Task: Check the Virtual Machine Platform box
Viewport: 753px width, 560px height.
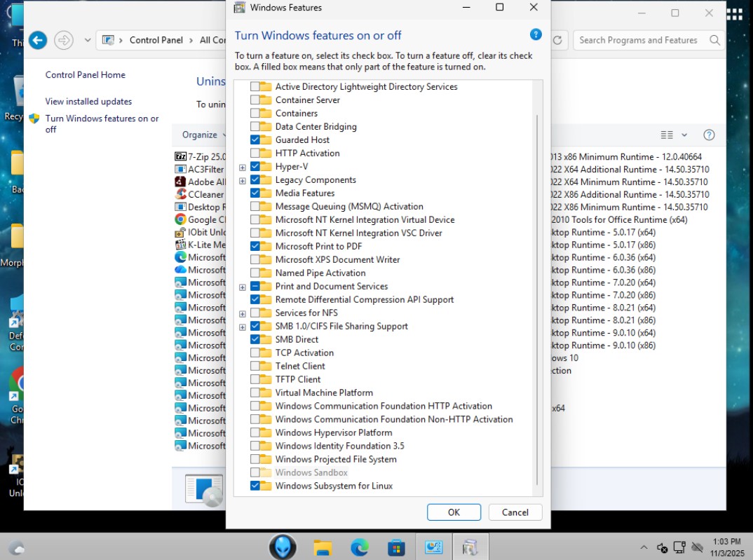Action: [255, 393]
